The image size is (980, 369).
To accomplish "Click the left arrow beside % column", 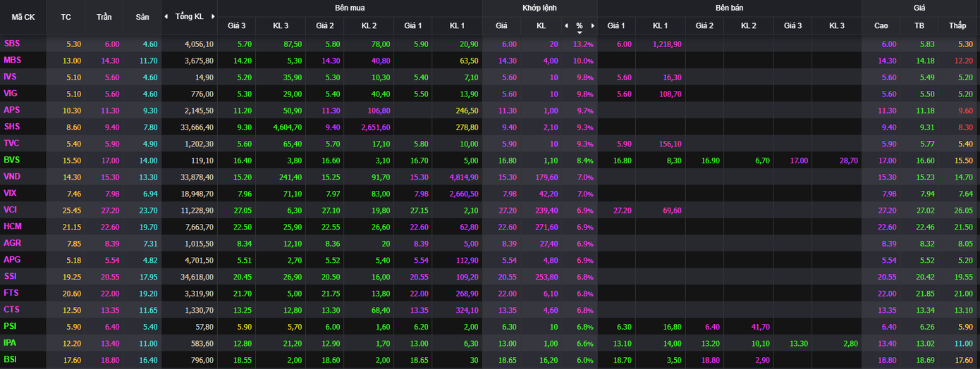I will 565,26.
